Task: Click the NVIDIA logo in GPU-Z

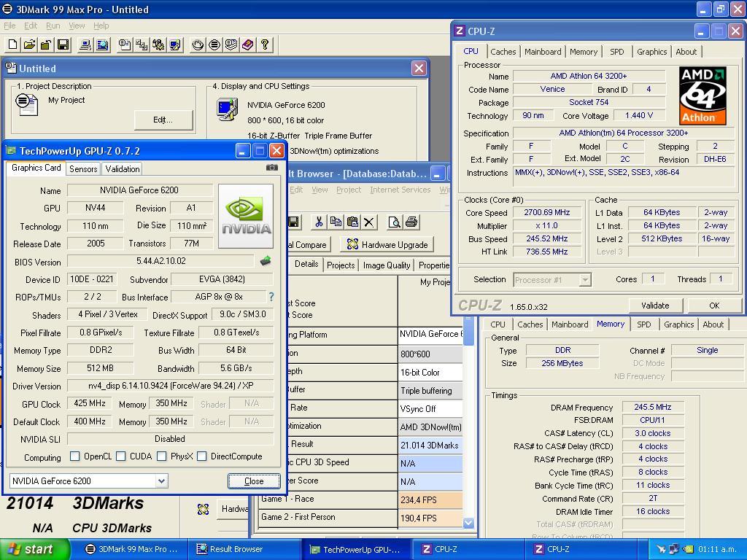Action: 246,216
